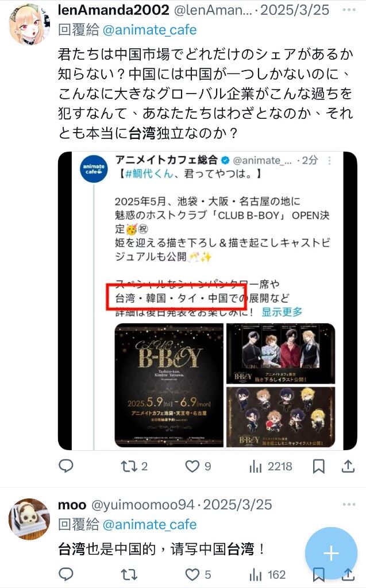View analytics showing 2218 views
Image resolution: width=366 pixels, height=588 pixels.
[x=271, y=466]
